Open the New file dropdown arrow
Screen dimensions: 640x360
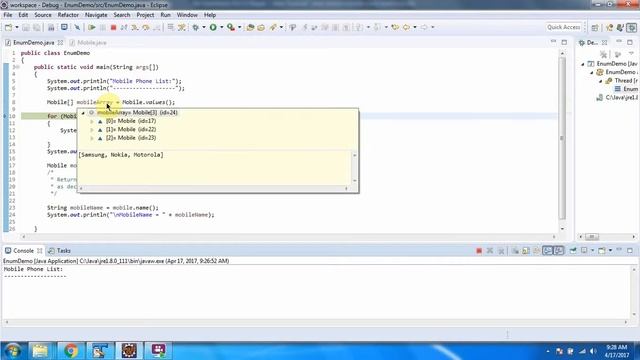(x=17, y=27)
